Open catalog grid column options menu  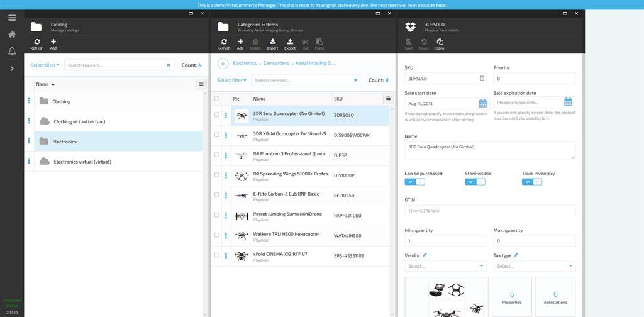(x=201, y=84)
